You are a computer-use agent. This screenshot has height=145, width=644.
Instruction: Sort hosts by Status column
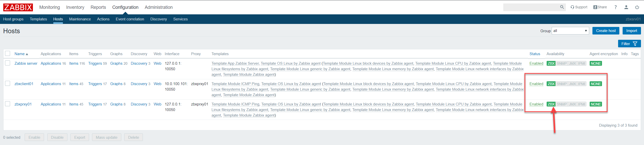point(535,54)
